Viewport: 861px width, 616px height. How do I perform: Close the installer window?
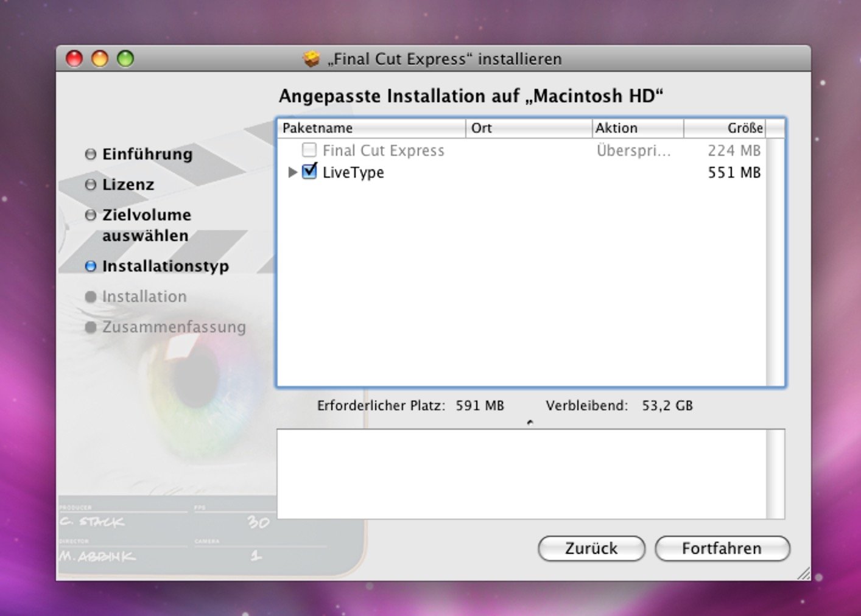[x=74, y=58]
